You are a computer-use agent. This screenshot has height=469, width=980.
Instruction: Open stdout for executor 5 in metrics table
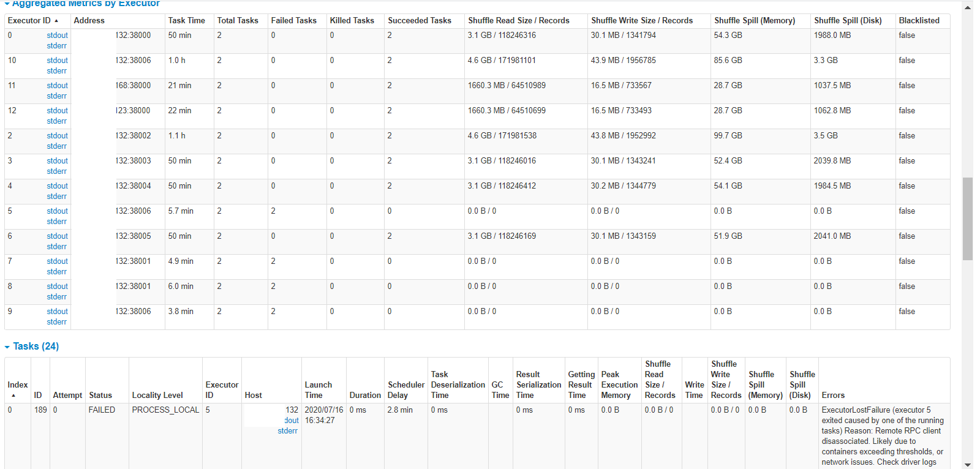[58, 211]
